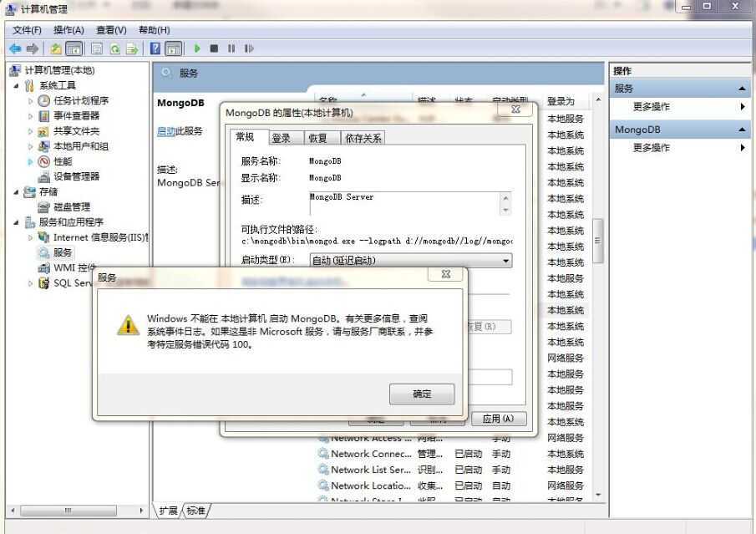The height and width of the screenshot is (534, 756).
Task: Restart the service with restart icon
Action: click(x=249, y=48)
